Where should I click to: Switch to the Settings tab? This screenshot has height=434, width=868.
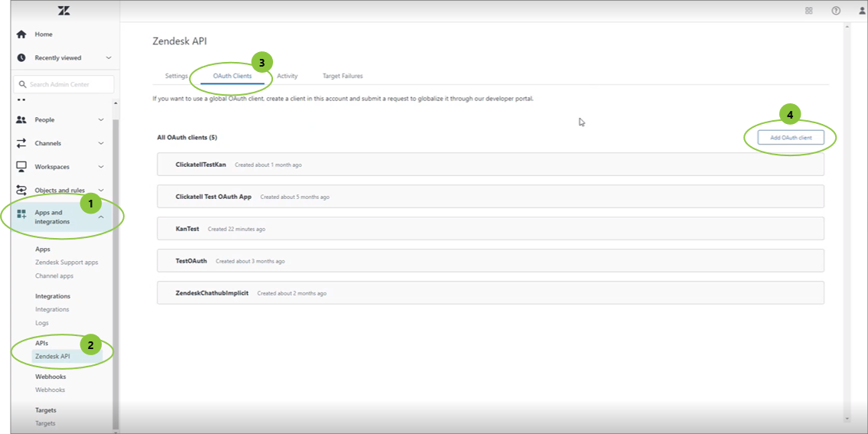[x=176, y=77]
